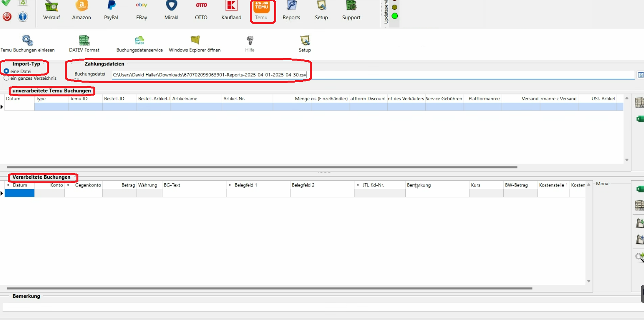Export using DATEV Format icon
Image resolution: width=644 pixels, height=321 pixels.
coord(84,41)
